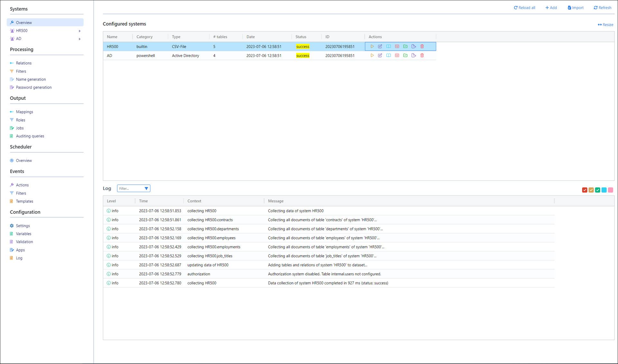
Task: Open Name generation in Processing section
Action: pyautogui.click(x=31, y=79)
